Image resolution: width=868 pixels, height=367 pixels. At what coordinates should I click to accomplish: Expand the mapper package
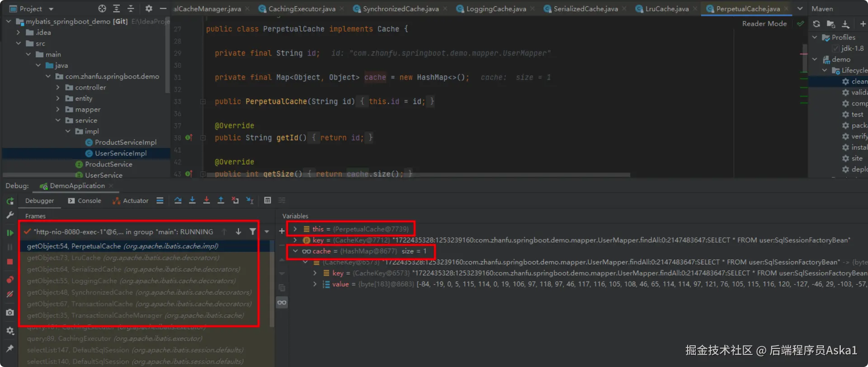(x=57, y=109)
